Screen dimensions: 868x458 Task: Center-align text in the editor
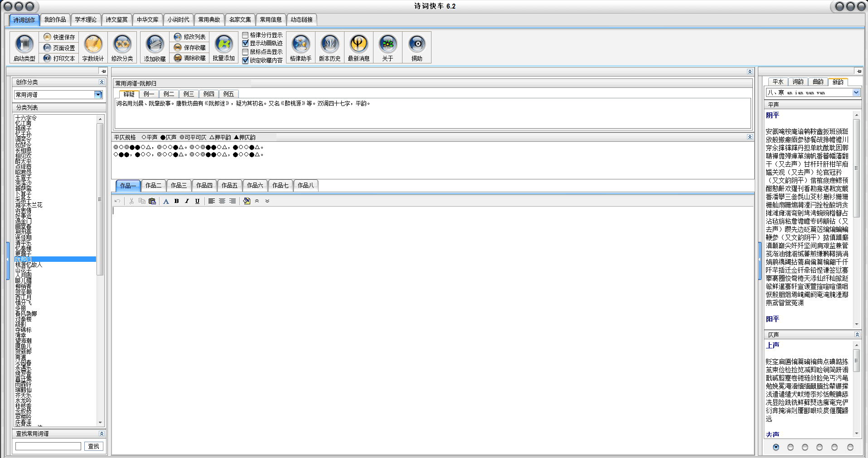(222, 201)
